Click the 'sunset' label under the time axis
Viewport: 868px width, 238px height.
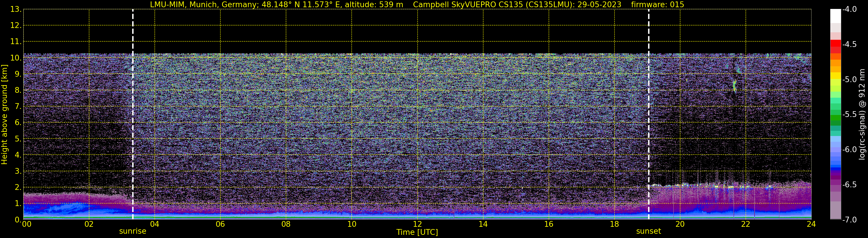tap(648, 231)
